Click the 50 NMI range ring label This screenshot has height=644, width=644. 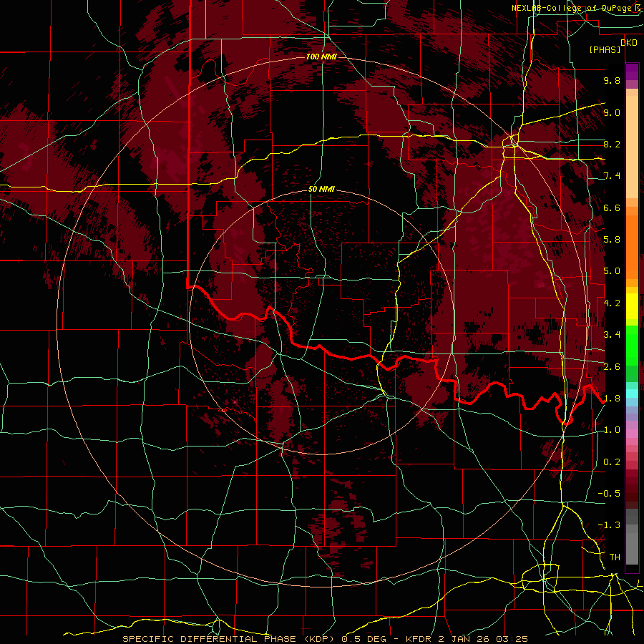[321, 190]
